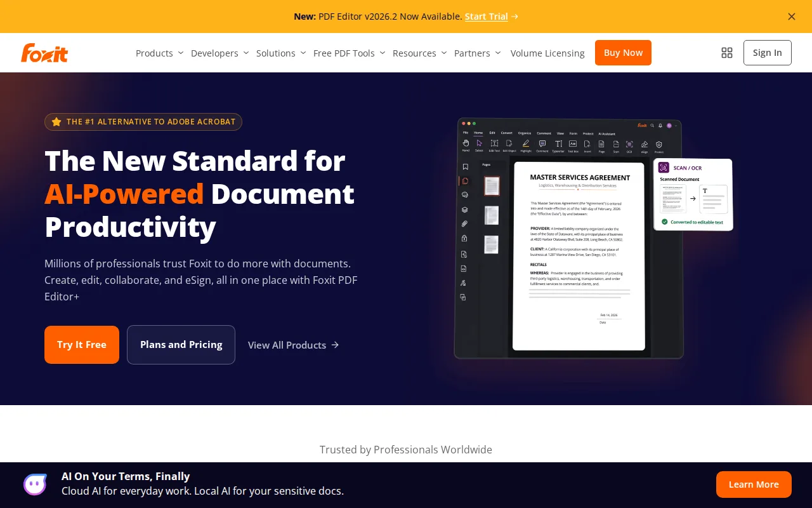Open the paperclip attachments icon in sidebar
The height and width of the screenshot is (508, 812).
coord(465,224)
